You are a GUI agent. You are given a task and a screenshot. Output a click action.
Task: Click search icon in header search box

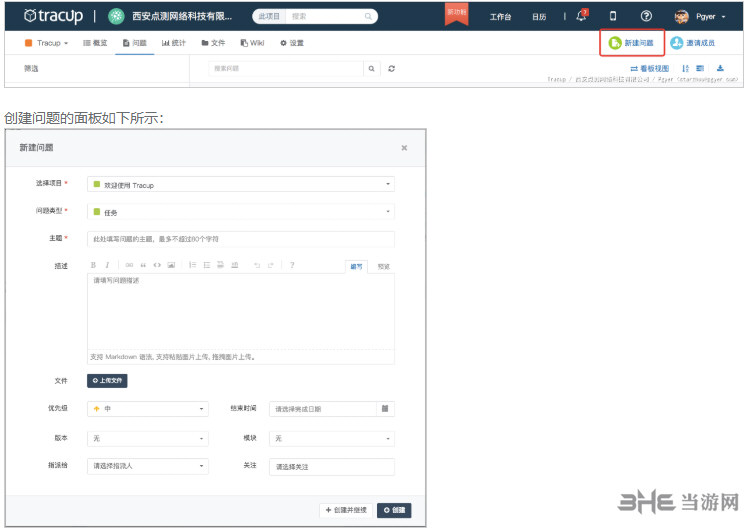click(368, 17)
